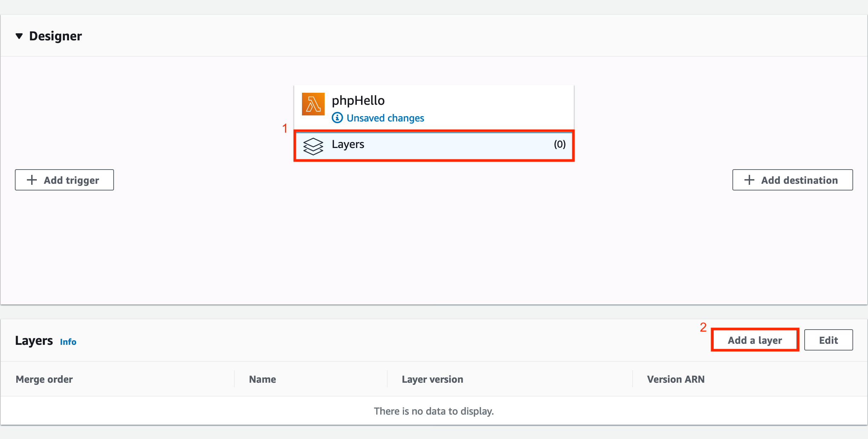
Task: Click the Version ARN column header
Action: pos(675,379)
